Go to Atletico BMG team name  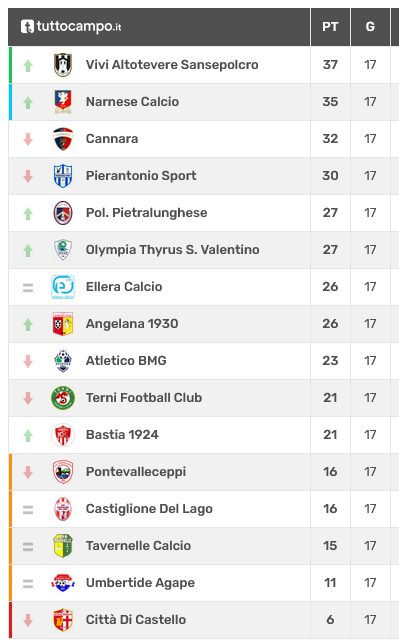(126, 361)
